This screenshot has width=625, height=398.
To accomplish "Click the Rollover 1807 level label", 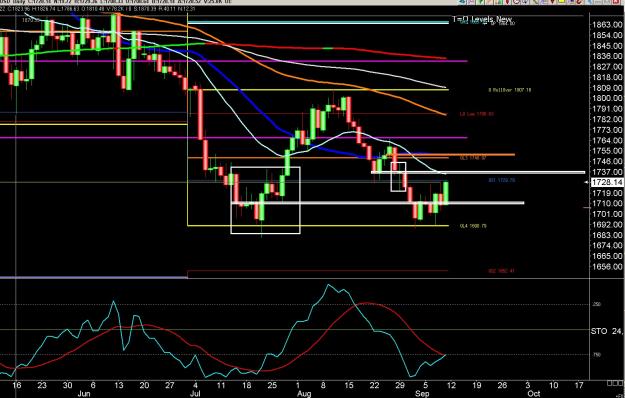I will click(509, 90).
